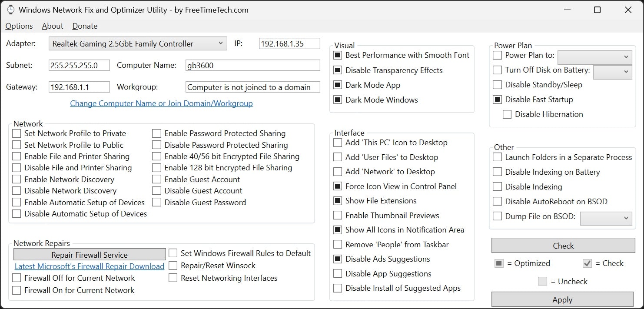The width and height of the screenshot is (644, 309).
Task: Click 'Change Computer Name or Join Domain/Workgroup' link
Action: (161, 103)
